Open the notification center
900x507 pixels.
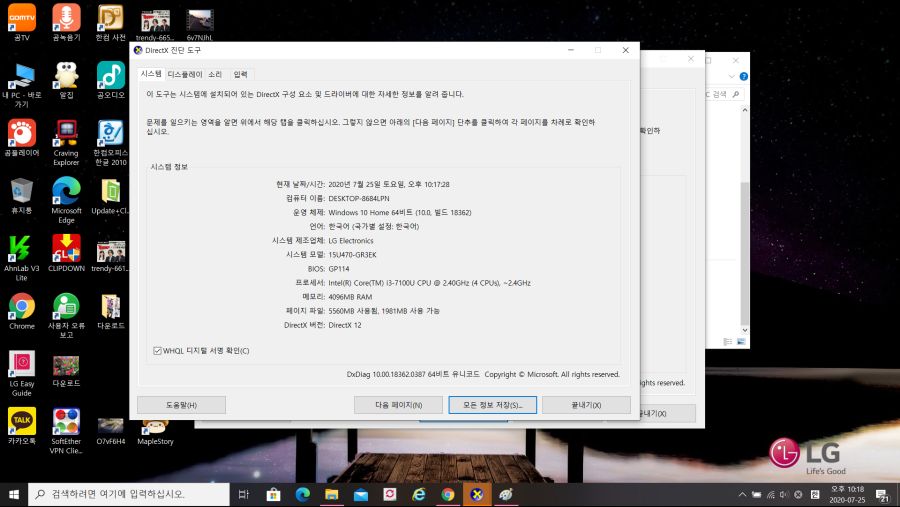(883, 495)
